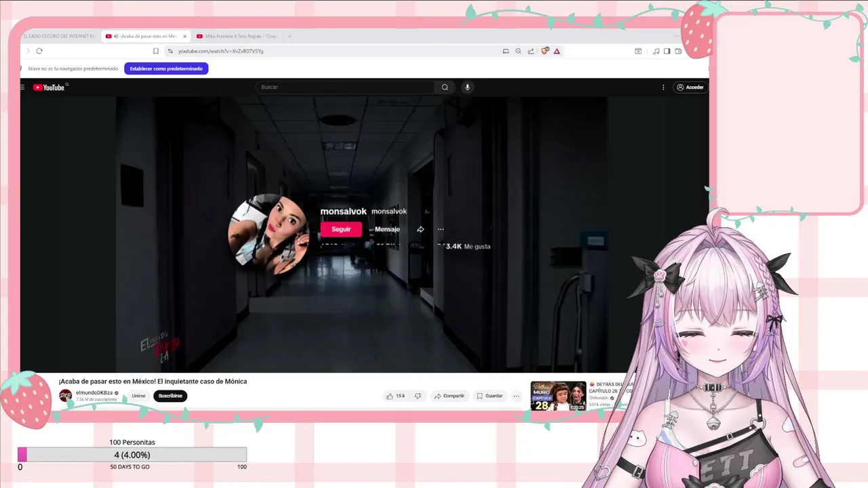Close the '¡Acaba de pasar esto' tab

point(184,36)
